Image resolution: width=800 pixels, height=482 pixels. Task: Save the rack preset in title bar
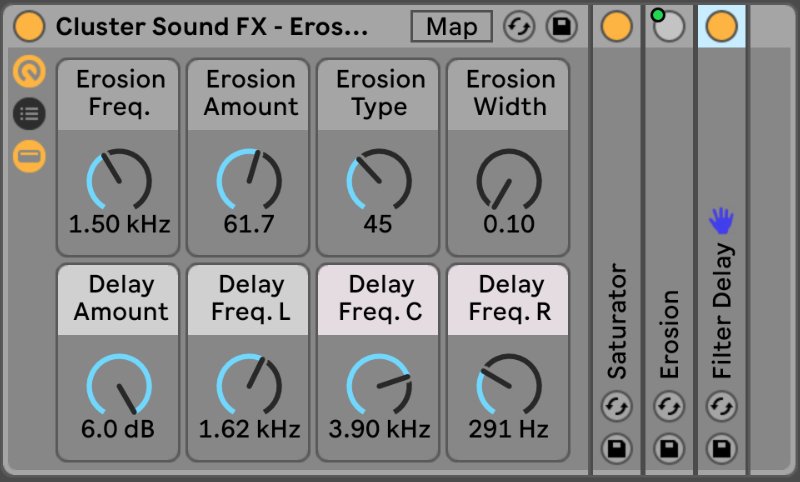562,27
